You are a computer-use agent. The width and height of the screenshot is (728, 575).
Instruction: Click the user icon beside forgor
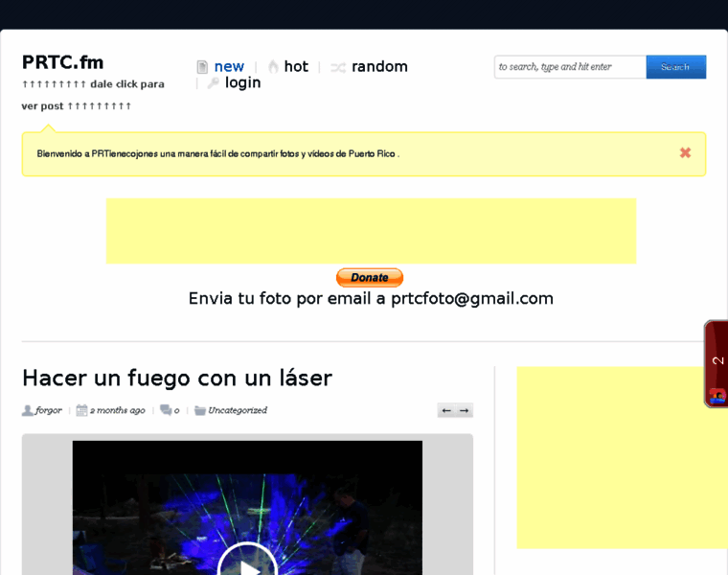(28, 410)
